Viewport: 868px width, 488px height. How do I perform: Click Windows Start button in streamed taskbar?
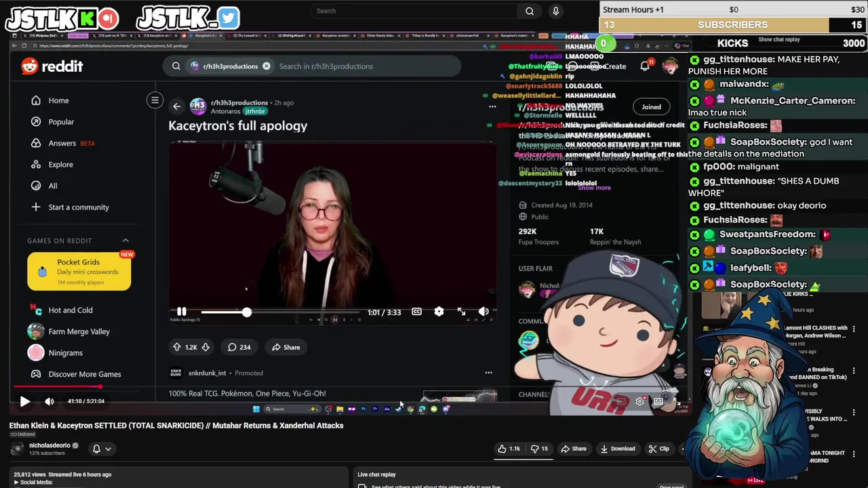tap(256, 409)
